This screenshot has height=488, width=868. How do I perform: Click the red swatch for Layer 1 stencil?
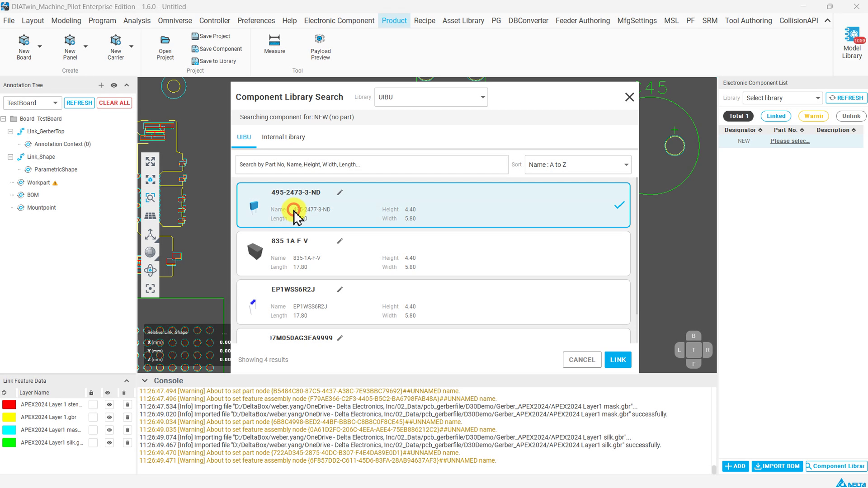[x=9, y=404]
